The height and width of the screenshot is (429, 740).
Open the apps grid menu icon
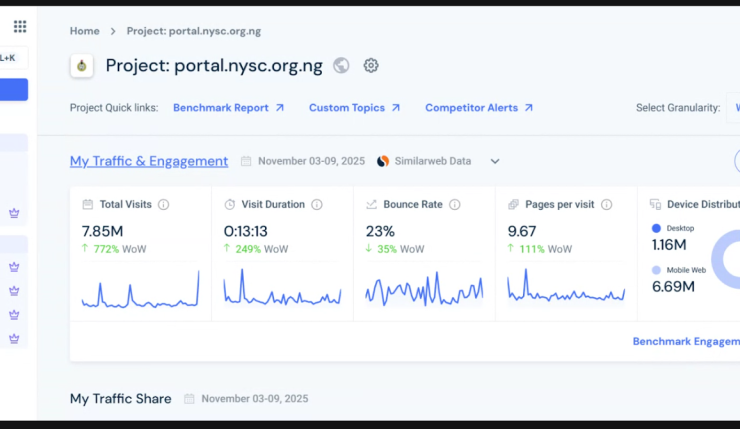tap(20, 27)
